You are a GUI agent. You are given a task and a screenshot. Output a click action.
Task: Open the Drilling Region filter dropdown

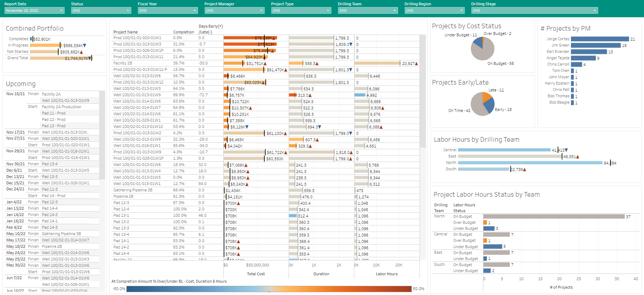coord(434,11)
